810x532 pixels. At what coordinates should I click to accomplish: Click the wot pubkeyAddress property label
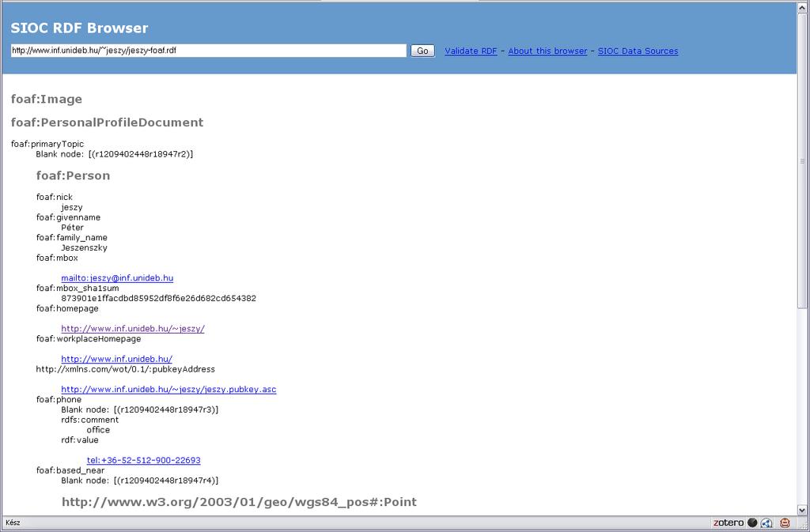pyautogui.click(x=126, y=369)
